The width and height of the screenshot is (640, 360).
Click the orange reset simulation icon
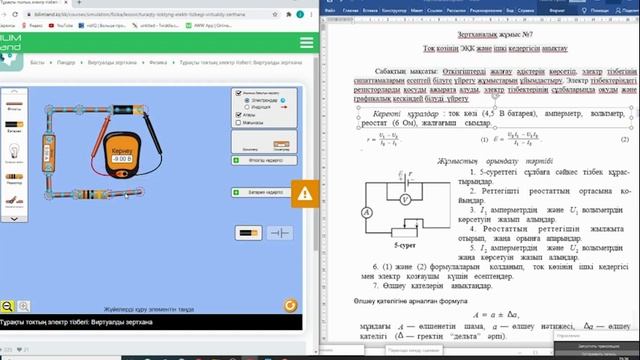290,305
